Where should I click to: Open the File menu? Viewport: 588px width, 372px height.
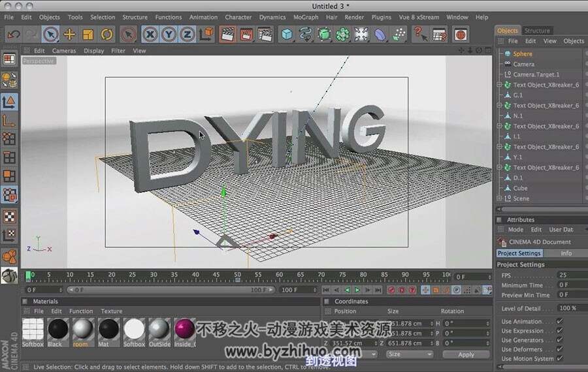8,17
